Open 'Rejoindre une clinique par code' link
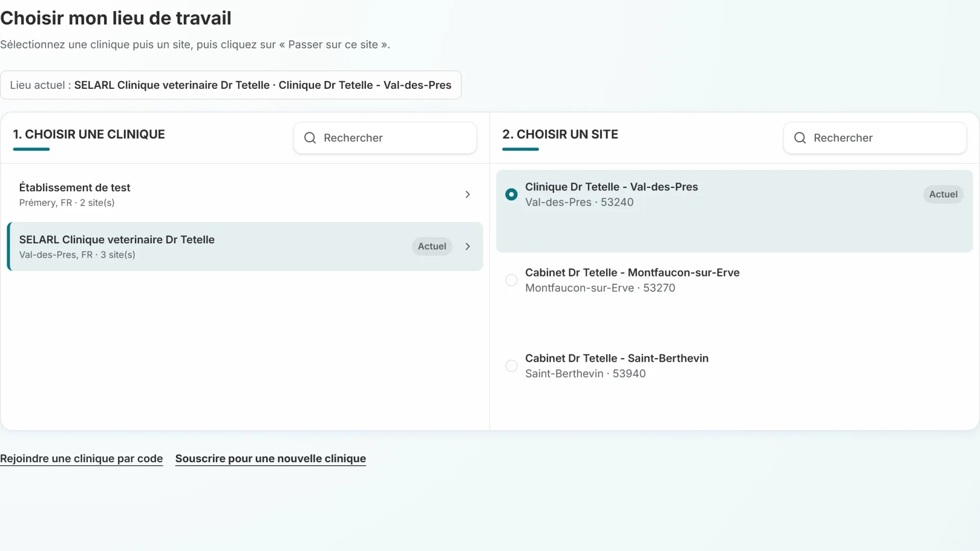This screenshot has height=551, width=980. click(81, 459)
